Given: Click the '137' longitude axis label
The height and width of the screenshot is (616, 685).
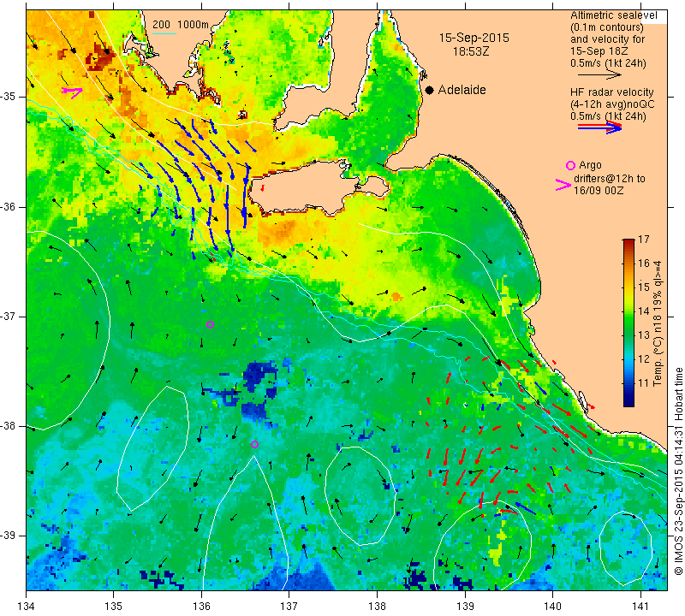Looking at the screenshot, I should click(289, 607).
